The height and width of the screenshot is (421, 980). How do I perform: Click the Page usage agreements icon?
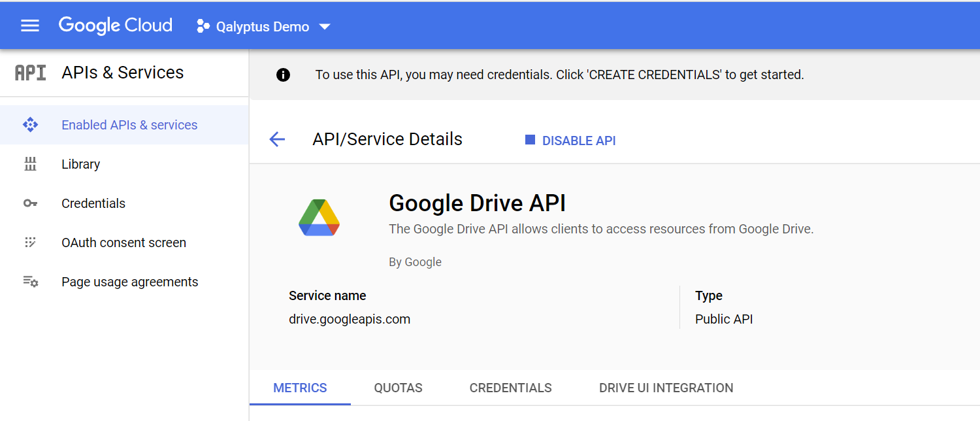(x=30, y=281)
